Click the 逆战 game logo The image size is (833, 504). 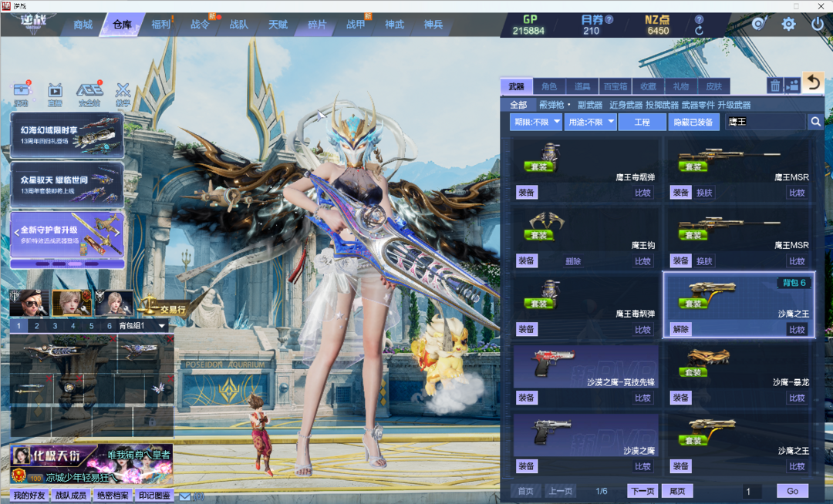[33, 22]
